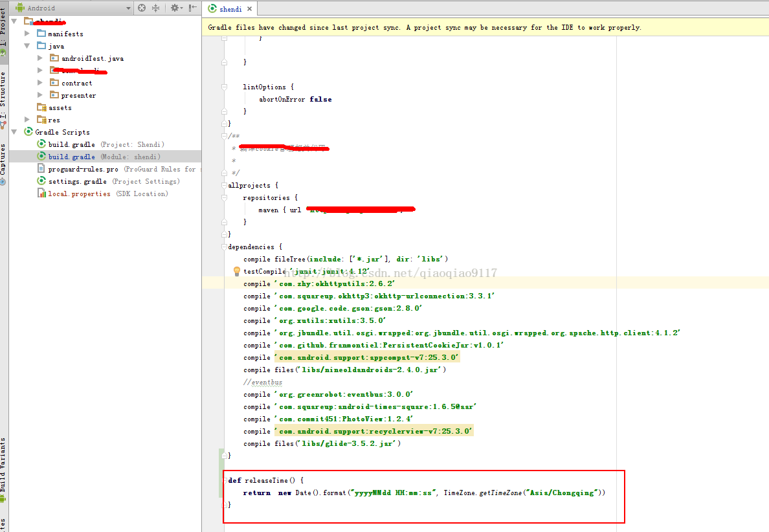Image resolution: width=769 pixels, height=532 pixels.
Task: Click the recyclerview-v7:25.3.0 dependency string
Action: (373, 432)
